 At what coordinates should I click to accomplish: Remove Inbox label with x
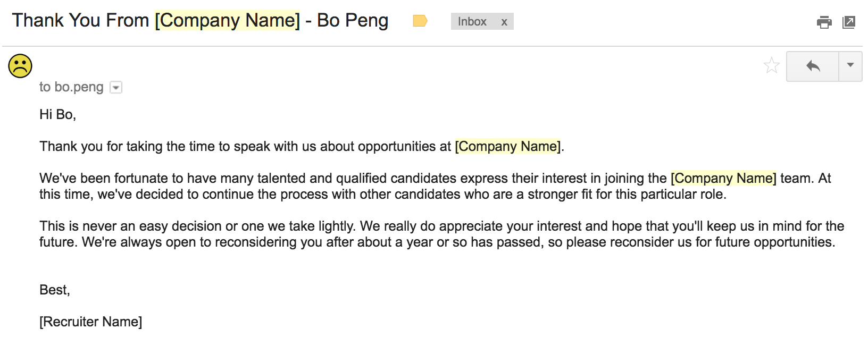[504, 22]
